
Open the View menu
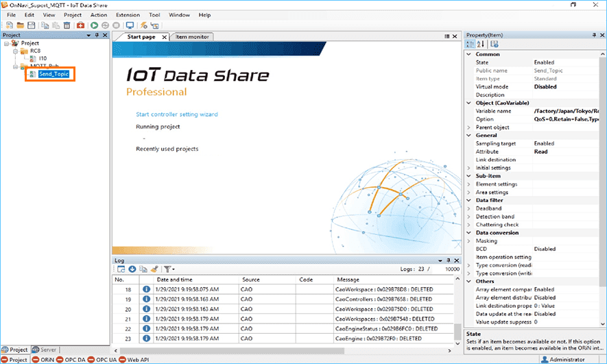(x=49, y=15)
